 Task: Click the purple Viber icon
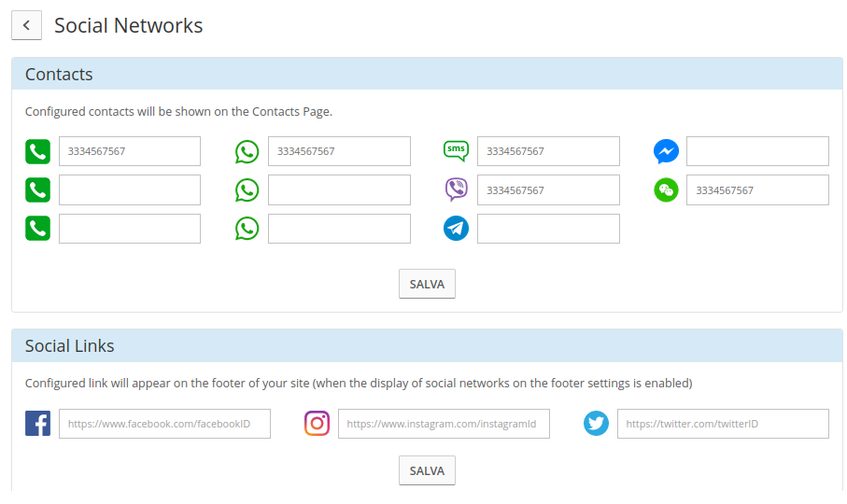456,190
